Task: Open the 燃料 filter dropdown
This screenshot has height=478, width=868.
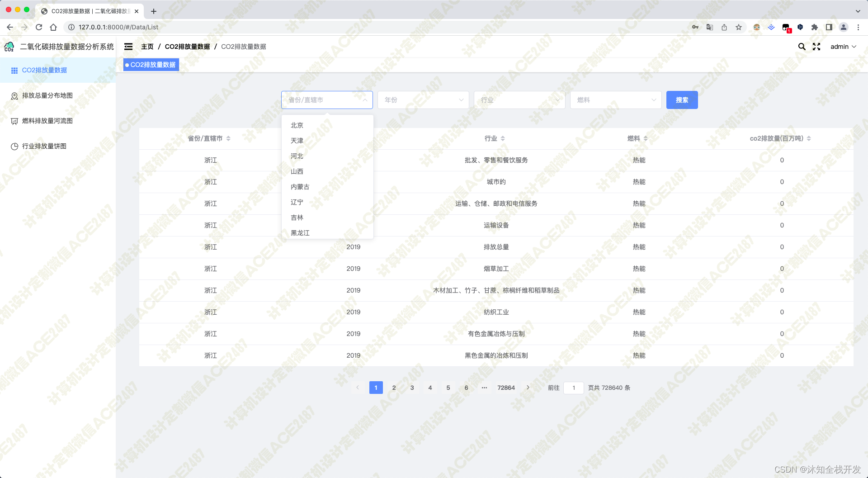Action: (616, 100)
